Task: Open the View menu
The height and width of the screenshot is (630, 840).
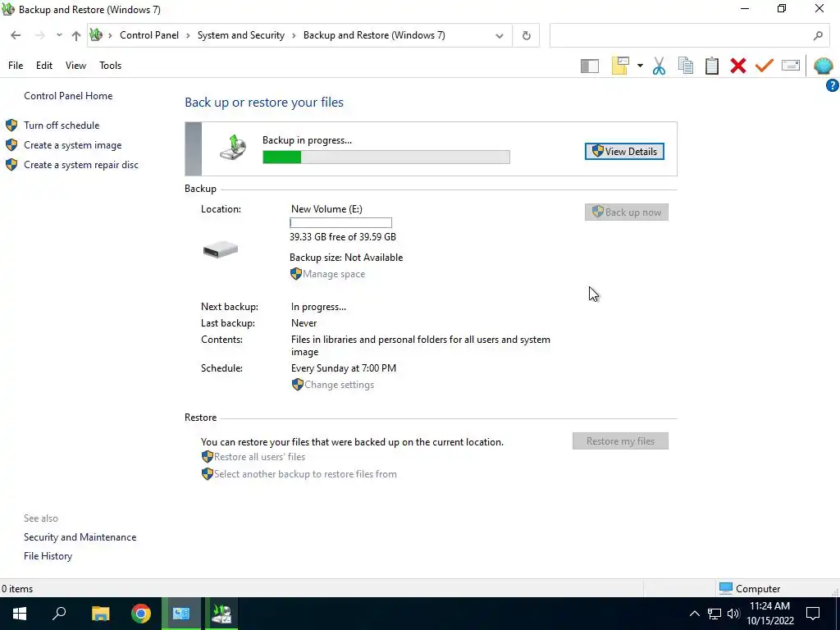Action: (75, 66)
